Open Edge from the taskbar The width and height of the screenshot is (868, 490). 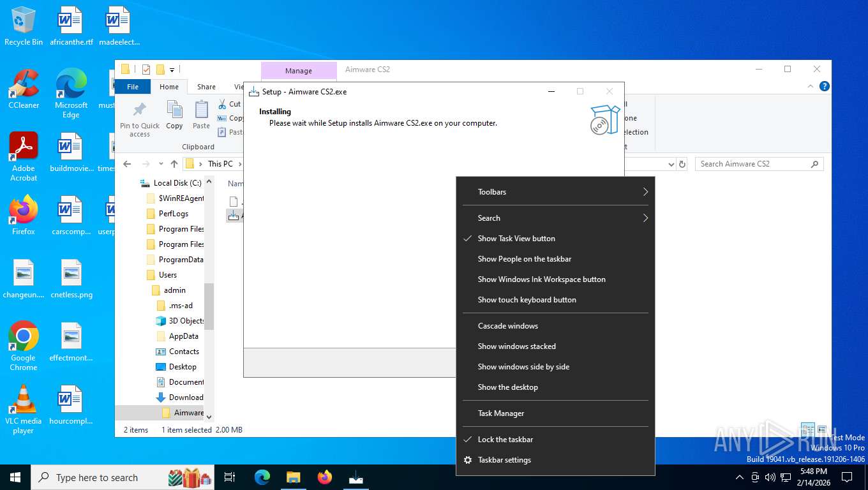pyautogui.click(x=262, y=477)
